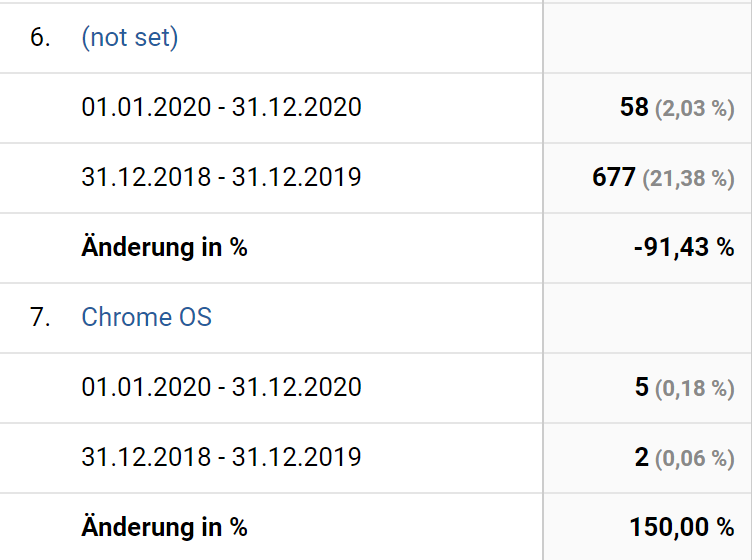This screenshot has width=752, height=560.
Task: Click the value 2 (0,06 %)
Action: coord(685,457)
